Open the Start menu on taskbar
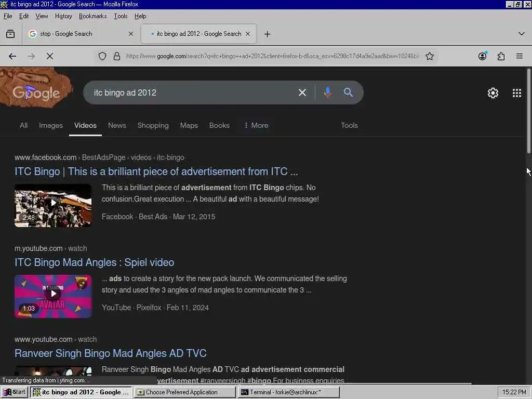The height and width of the screenshot is (399, 532). pyautogui.click(x=14, y=392)
